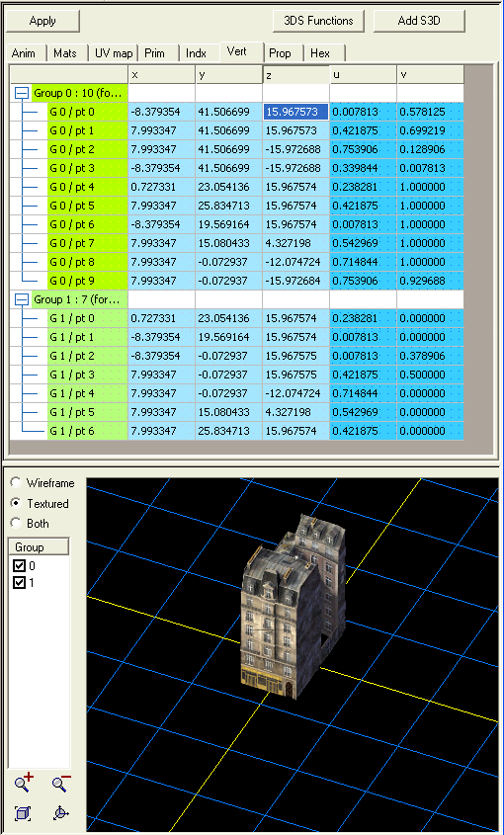Click the u column header
Screen dimensions: 504x835
pyautogui.click(x=364, y=75)
